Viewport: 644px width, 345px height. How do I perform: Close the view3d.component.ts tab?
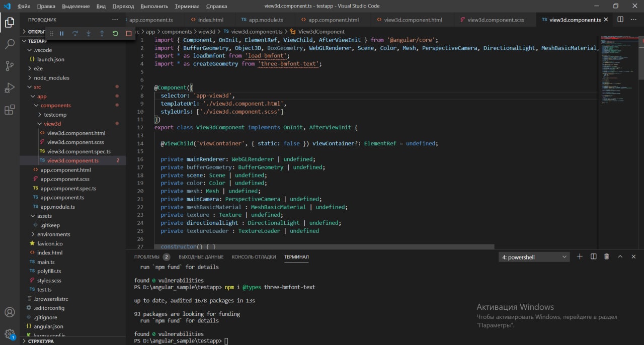tap(606, 20)
